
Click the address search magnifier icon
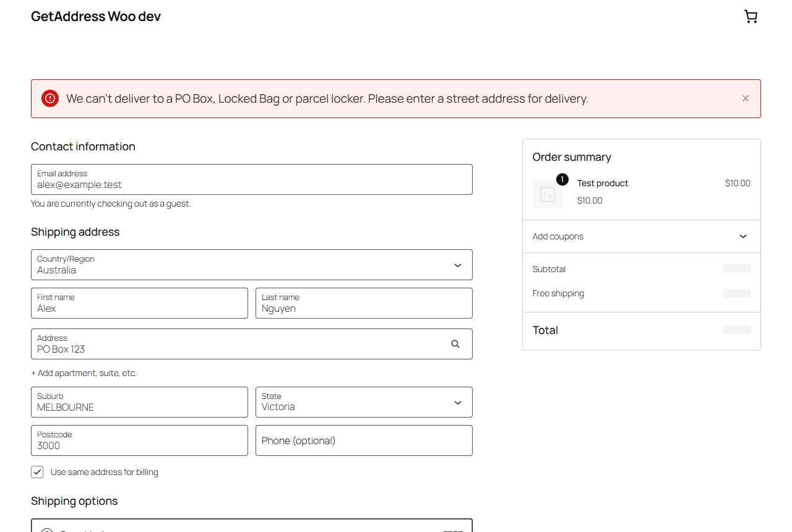pos(455,344)
